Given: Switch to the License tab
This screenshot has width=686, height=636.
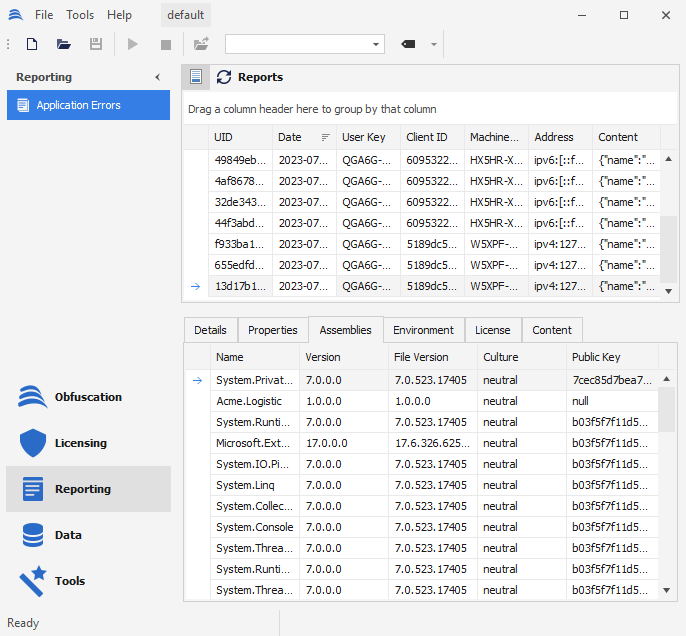Looking at the screenshot, I should coord(492,330).
